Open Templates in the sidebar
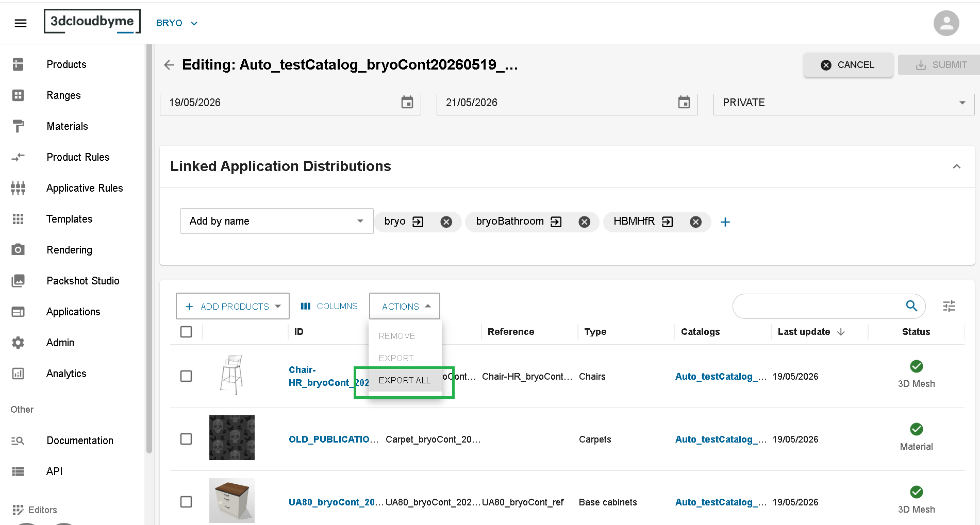980x525 pixels. [70, 219]
